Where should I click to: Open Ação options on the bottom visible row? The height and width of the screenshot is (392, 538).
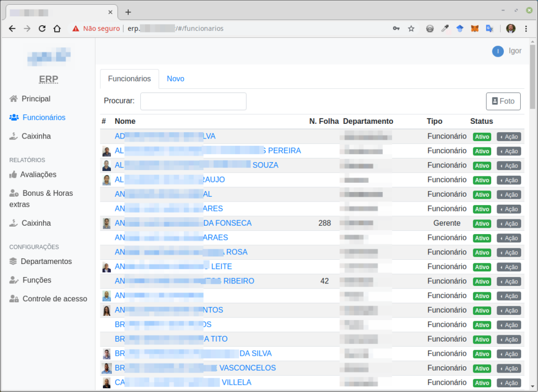[508, 383]
